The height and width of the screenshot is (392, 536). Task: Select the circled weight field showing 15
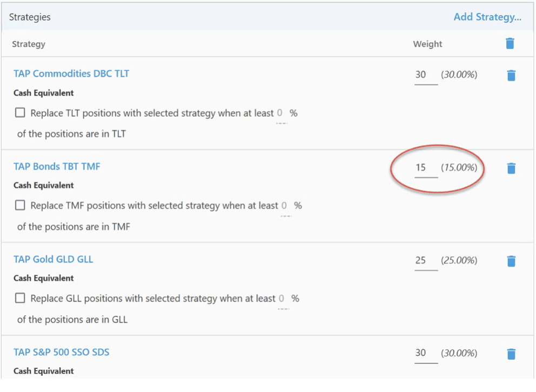point(425,168)
